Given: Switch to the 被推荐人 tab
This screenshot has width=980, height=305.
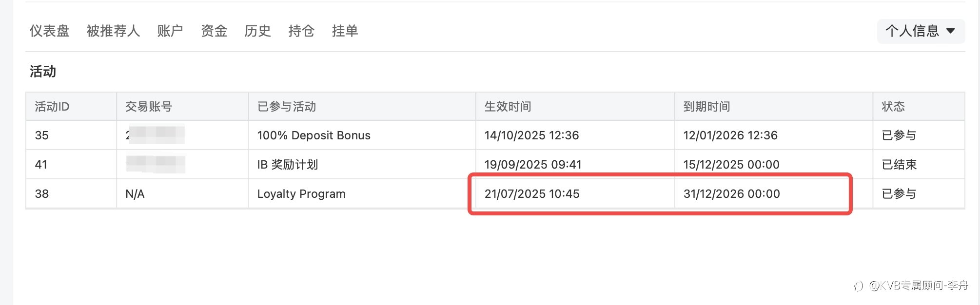Looking at the screenshot, I should [x=113, y=31].
